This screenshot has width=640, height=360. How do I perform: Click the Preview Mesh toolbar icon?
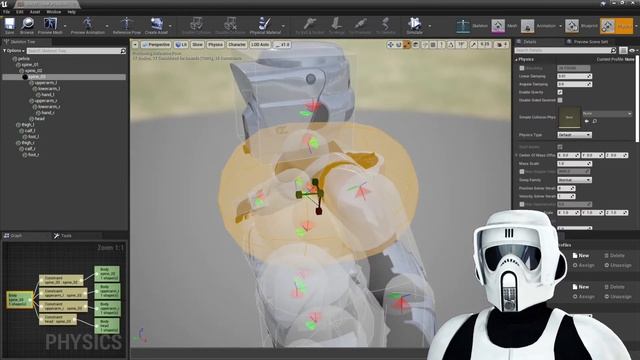point(50,24)
